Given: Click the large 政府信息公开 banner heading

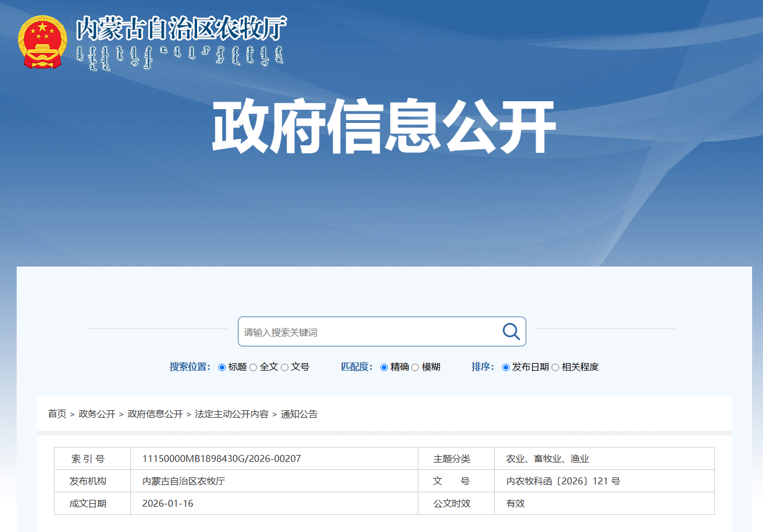Looking at the screenshot, I should point(383,127).
